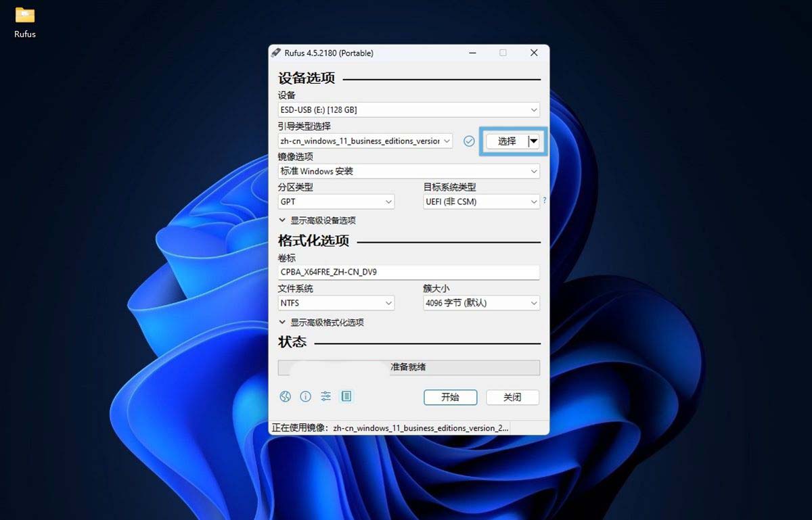The image size is (812, 520).
Task: Click the 准备就绪 ready status bar
Action: (x=409, y=367)
